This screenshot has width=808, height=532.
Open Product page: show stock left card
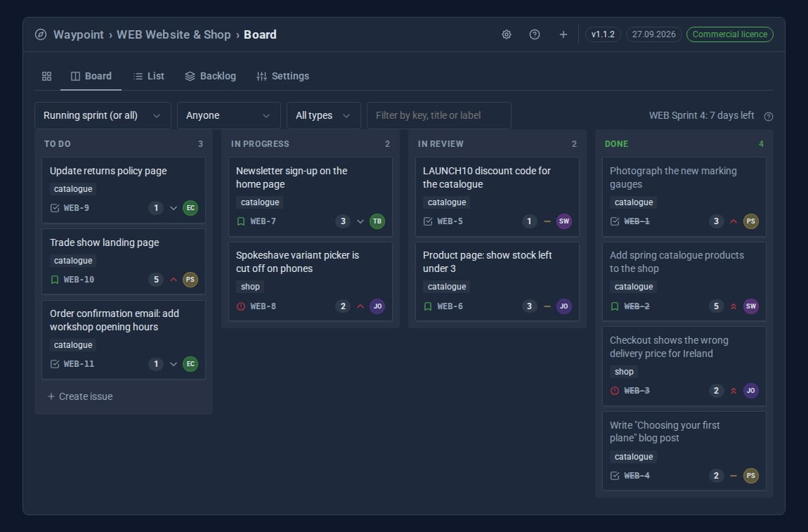pyautogui.click(x=497, y=282)
